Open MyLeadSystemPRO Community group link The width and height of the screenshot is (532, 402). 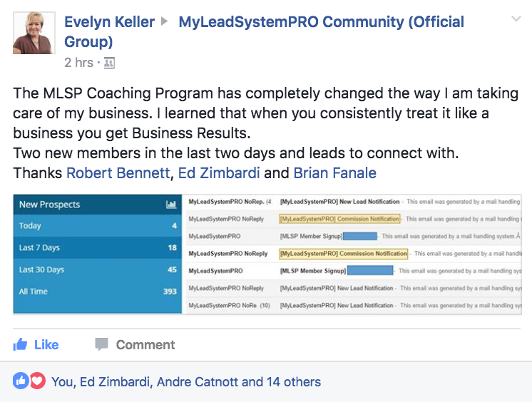(x=265, y=31)
